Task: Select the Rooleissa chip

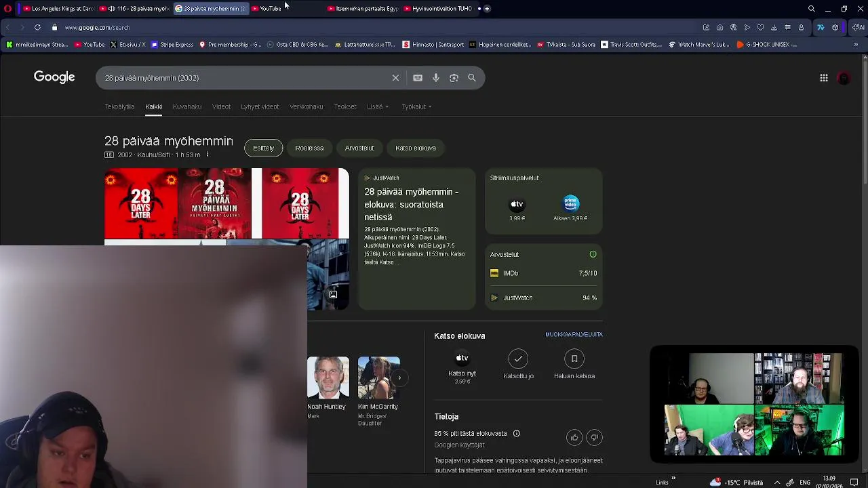Action: (x=309, y=148)
